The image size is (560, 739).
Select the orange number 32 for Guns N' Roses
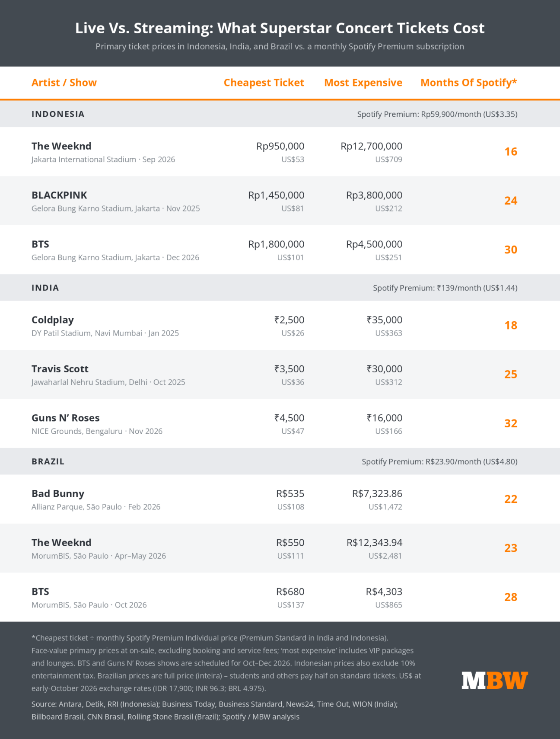coord(511,423)
